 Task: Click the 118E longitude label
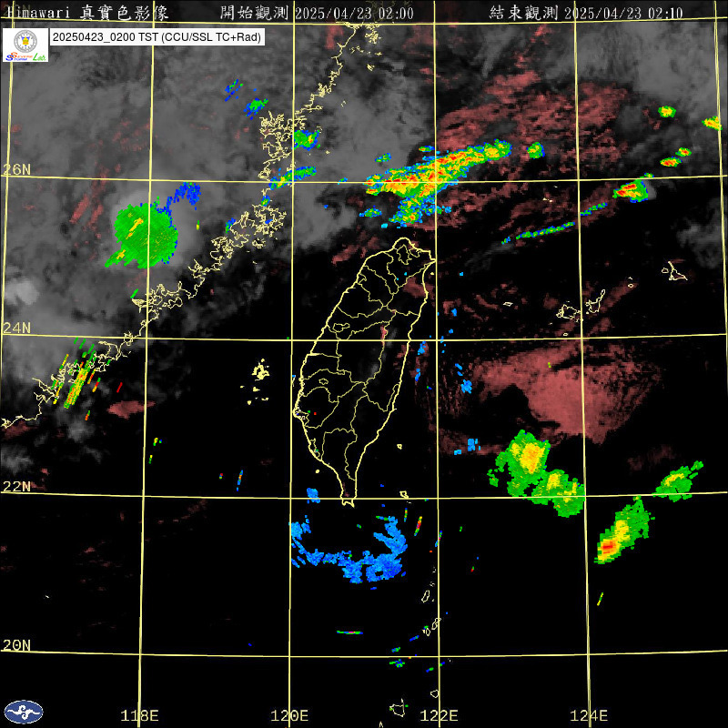pos(139,715)
